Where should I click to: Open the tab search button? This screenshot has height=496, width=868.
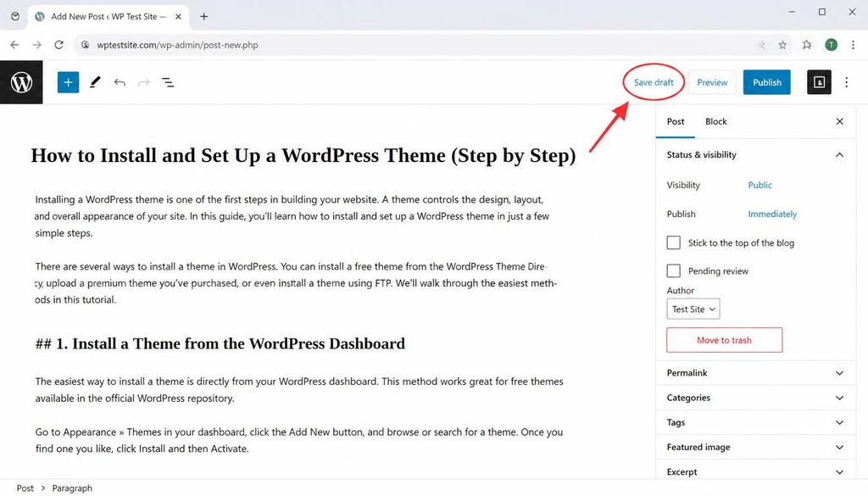pyautogui.click(x=15, y=17)
